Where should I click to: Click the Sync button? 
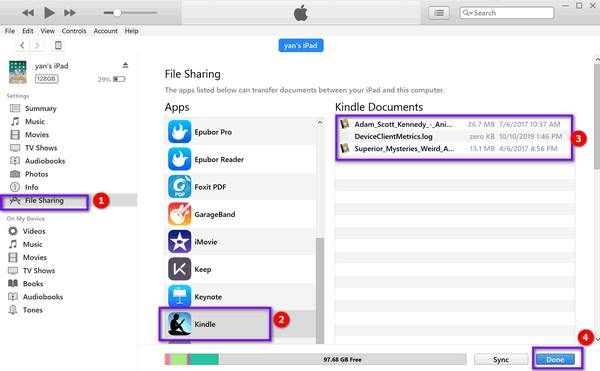tap(501, 360)
